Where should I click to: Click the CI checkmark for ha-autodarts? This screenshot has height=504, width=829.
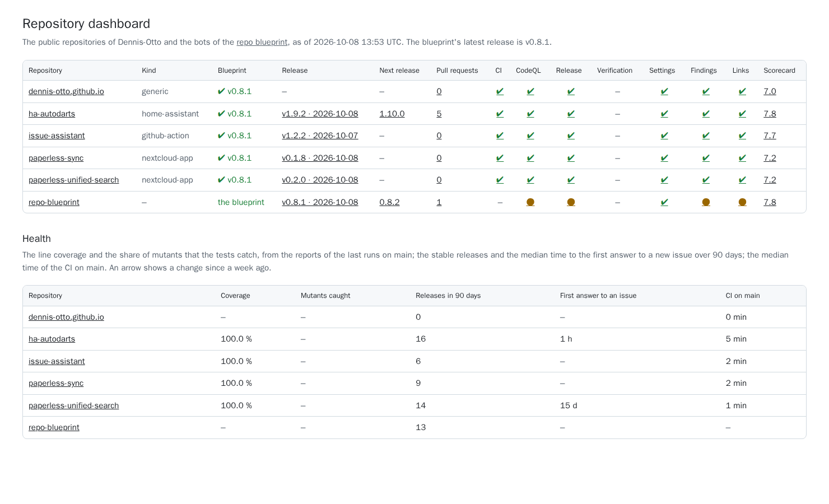[x=500, y=114]
